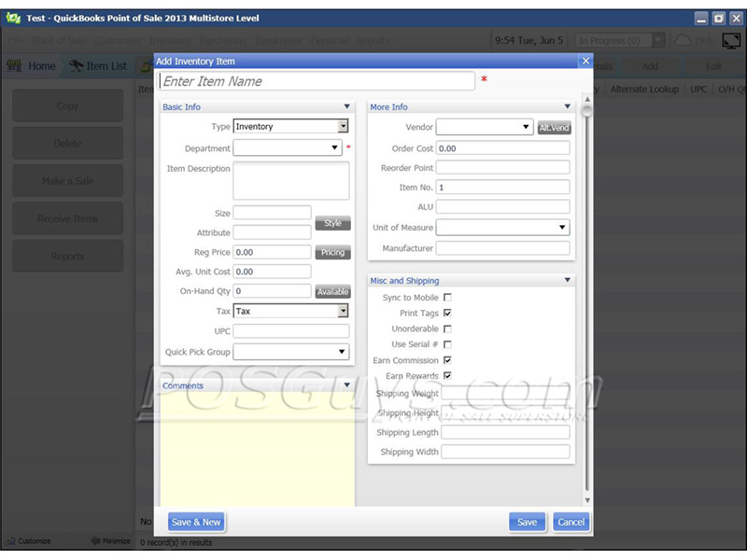This screenshot has width=747, height=560.
Task: Open the Customers menu
Action: 118,40
